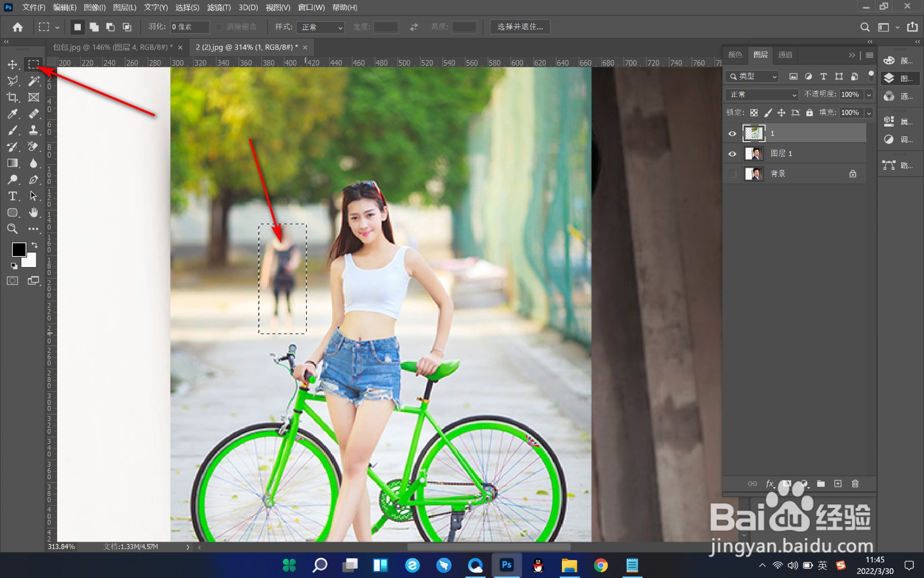The image size is (924, 578).
Task: Select the Polygonal Lasso tool
Action: [x=12, y=81]
